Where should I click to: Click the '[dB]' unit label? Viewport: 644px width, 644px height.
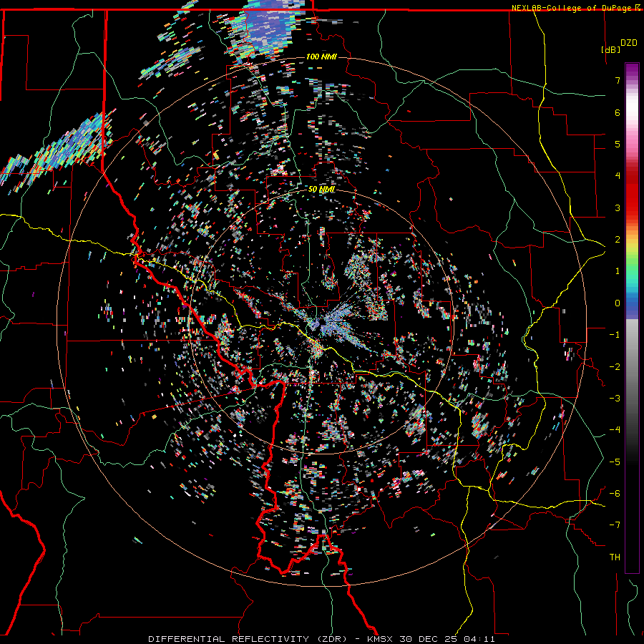611,49
